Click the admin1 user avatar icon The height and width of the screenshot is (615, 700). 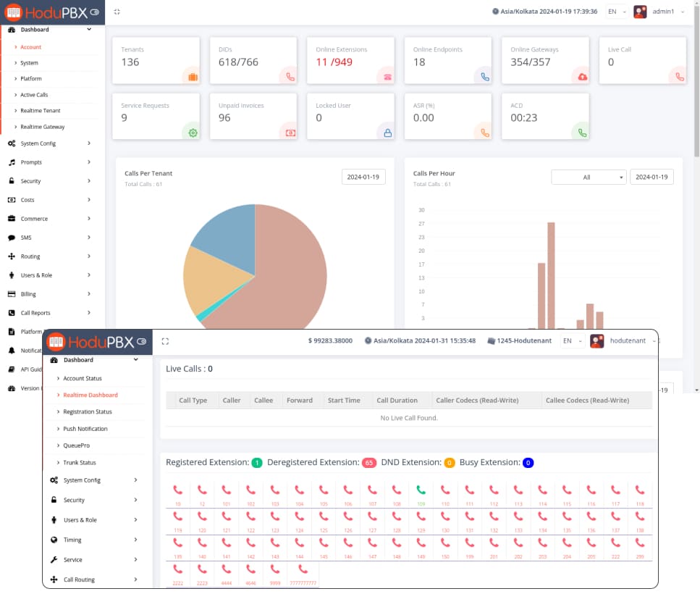pos(640,12)
